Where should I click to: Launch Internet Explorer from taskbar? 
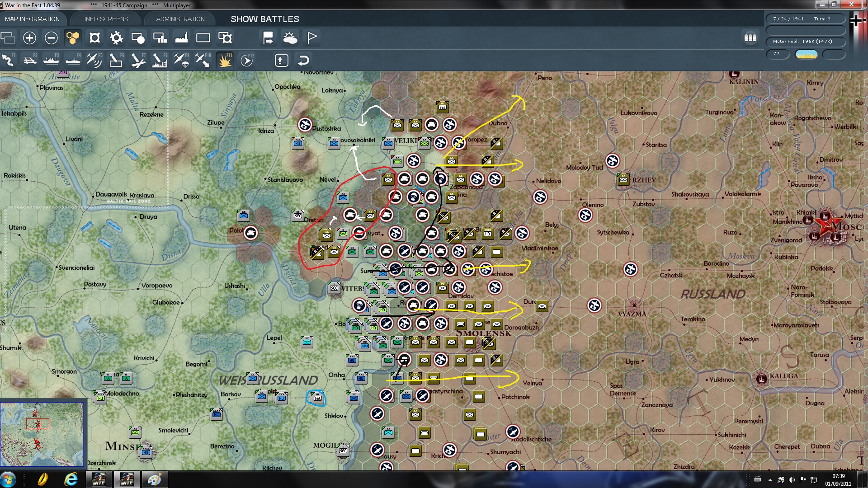click(71, 479)
